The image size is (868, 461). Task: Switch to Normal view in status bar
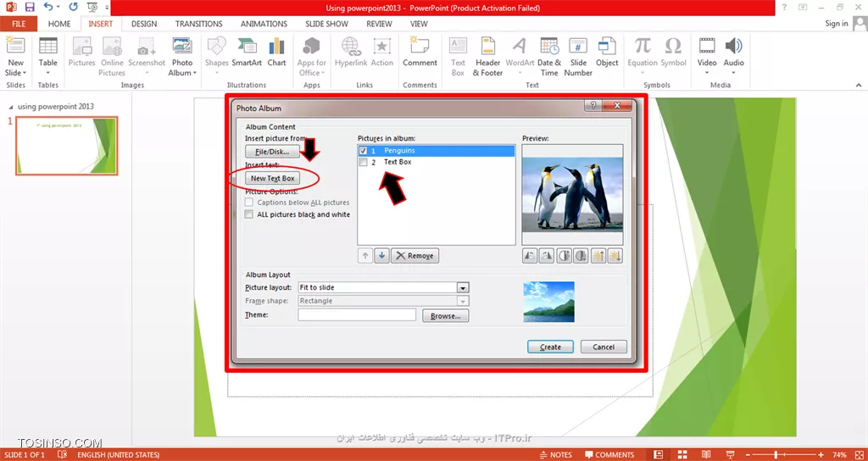tap(658, 455)
